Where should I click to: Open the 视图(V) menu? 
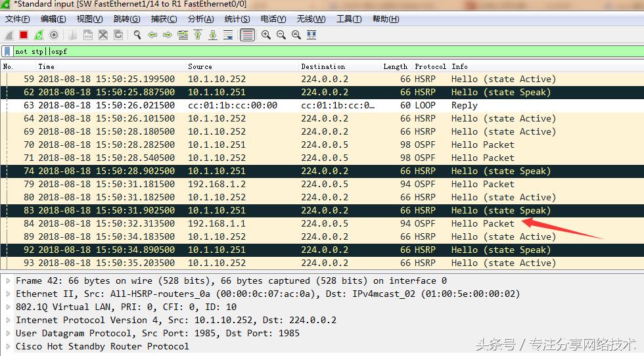(89, 19)
